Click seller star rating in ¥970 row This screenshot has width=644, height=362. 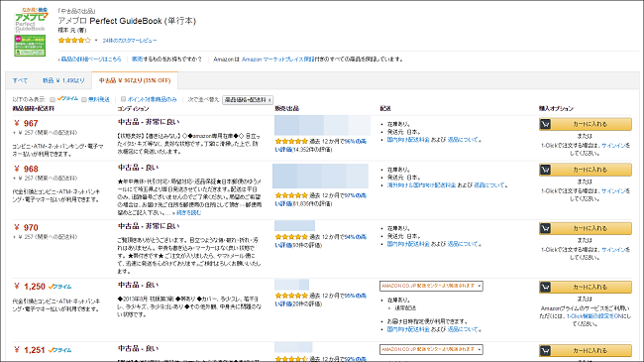291,237
